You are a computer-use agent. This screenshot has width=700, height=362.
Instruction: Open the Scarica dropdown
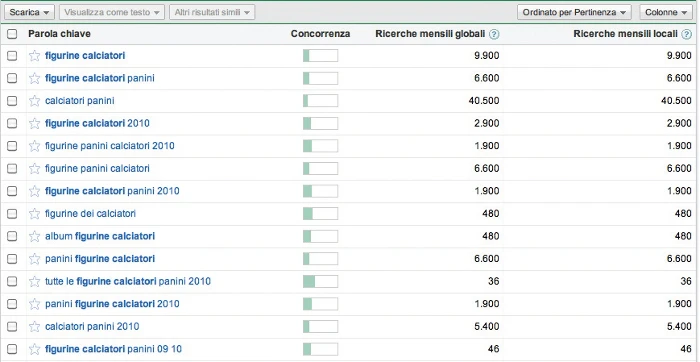click(29, 12)
